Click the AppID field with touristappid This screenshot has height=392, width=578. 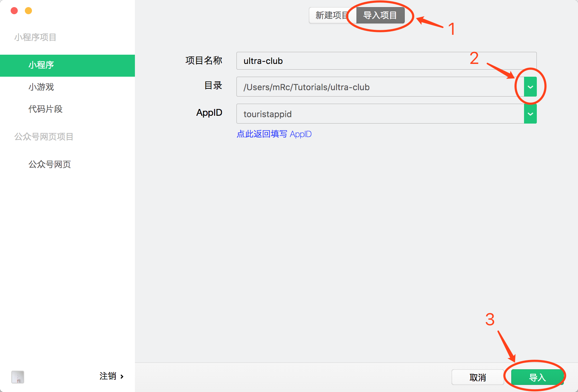tap(380, 114)
